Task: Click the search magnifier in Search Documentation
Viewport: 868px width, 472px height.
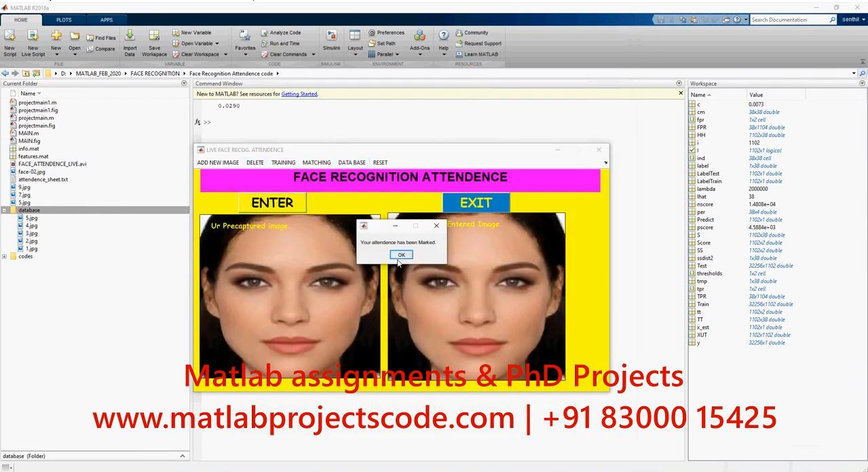Action: click(x=832, y=20)
